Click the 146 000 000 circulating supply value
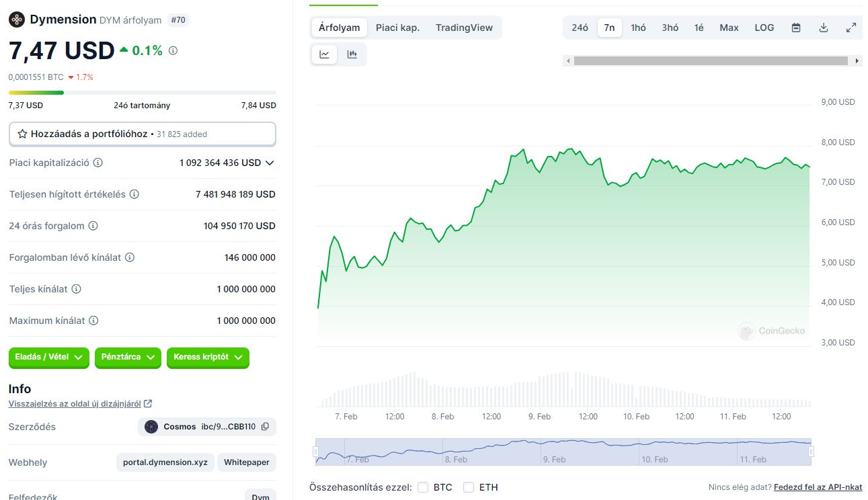Viewport: 868px width, 500px height. point(250,257)
